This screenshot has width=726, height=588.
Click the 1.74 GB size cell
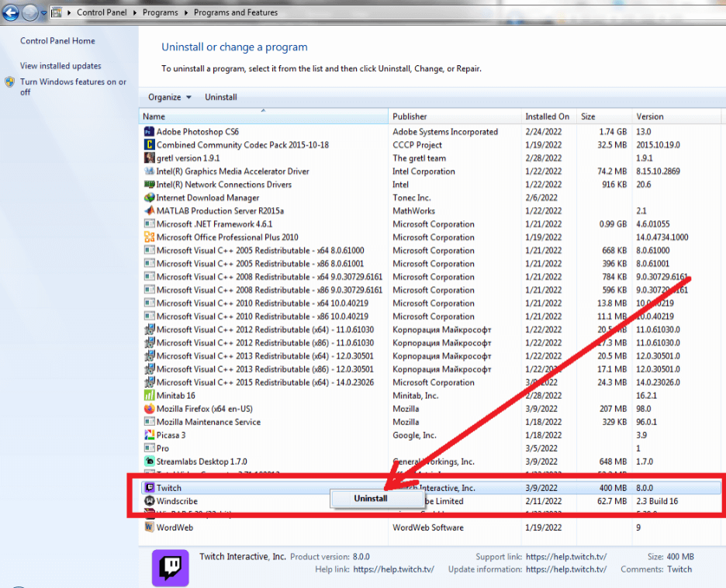tap(613, 132)
